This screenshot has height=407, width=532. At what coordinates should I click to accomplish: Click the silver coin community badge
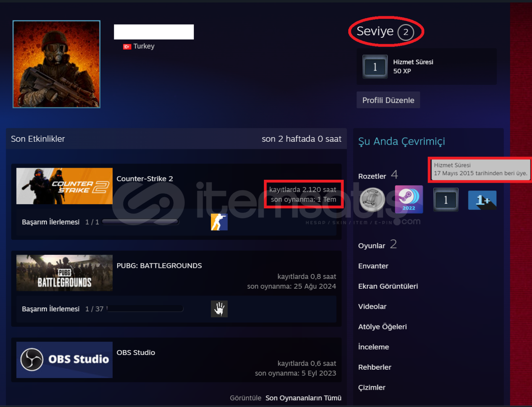372,200
